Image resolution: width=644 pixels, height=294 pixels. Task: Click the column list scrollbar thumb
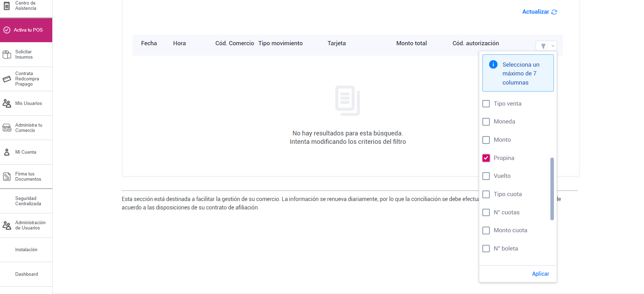(552, 189)
